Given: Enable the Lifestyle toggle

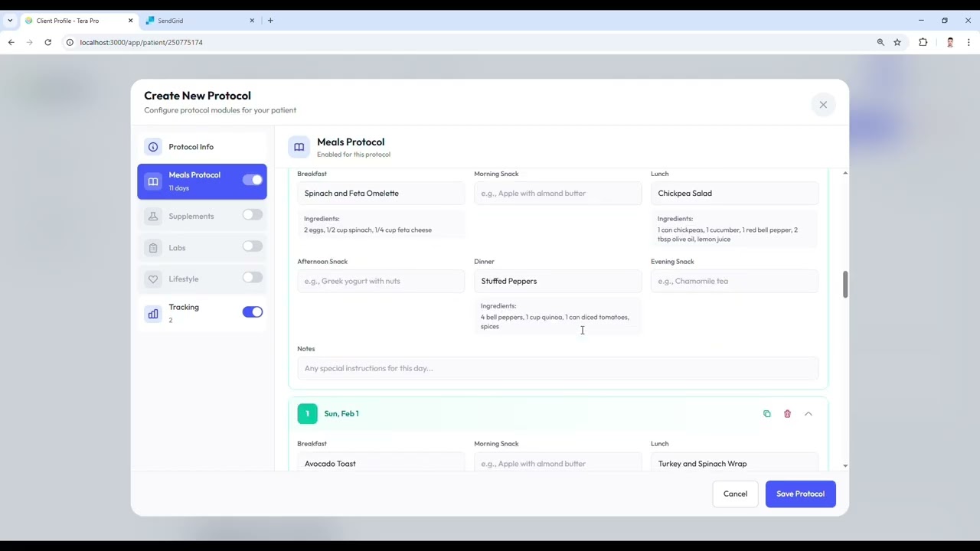Looking at the screenshot, I should click(252, 278).
